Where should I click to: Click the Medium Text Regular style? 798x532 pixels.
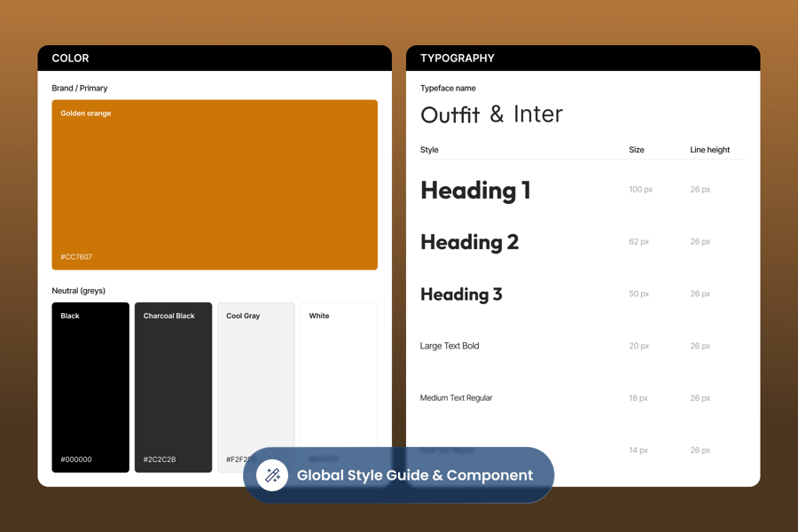pos(456,398)
